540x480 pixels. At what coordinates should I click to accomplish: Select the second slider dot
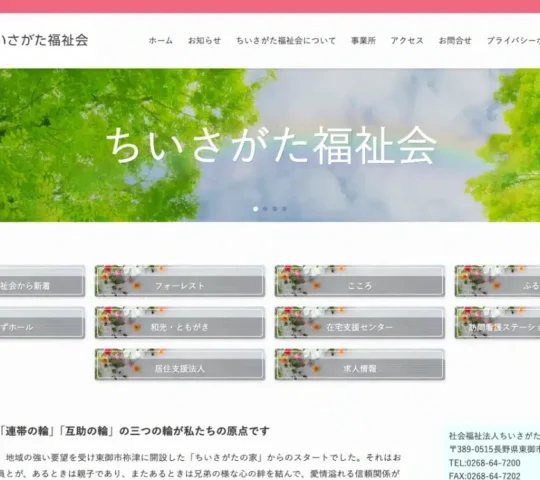pyautogui.click(x=265, y=209)
